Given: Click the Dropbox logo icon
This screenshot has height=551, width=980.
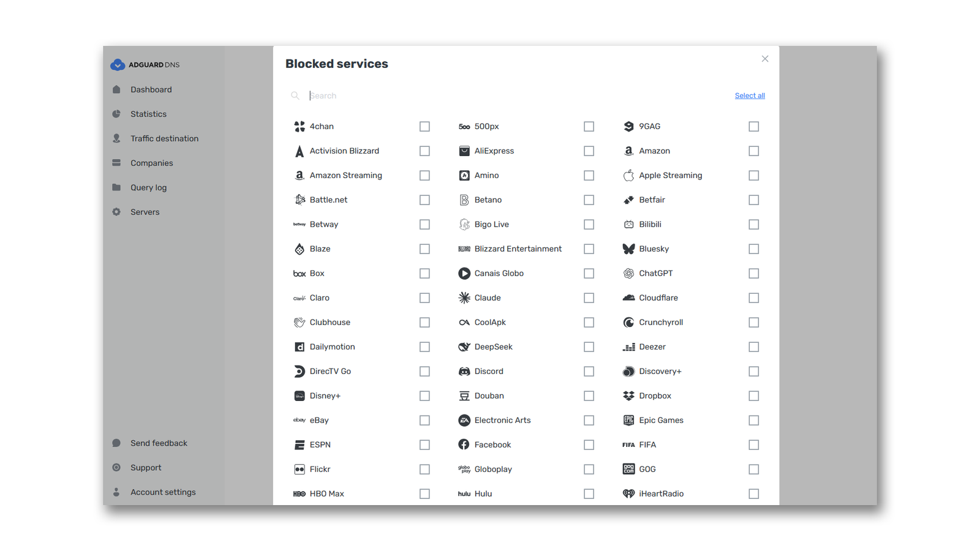Looking at the screenshot, I should pos(628,395).
